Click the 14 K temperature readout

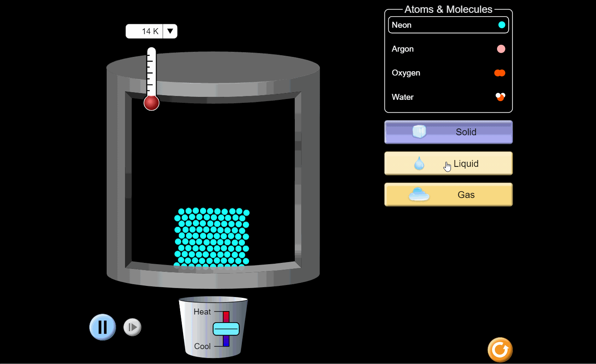pos(145,31)
